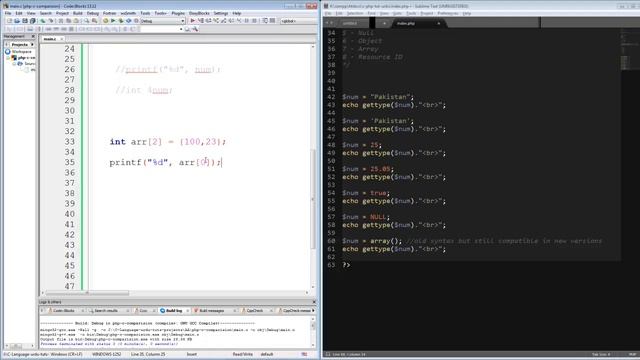This screenshot has width=640, height=360.
Task: Click Abort build icon
Action: [136, 21]
